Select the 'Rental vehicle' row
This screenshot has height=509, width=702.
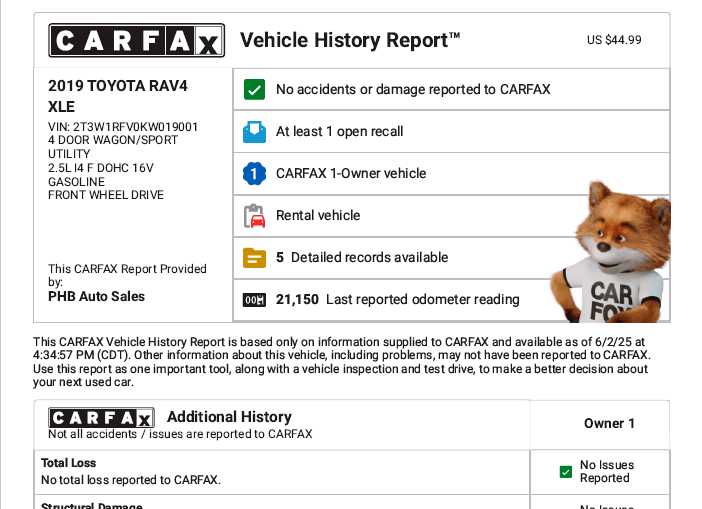318,216
